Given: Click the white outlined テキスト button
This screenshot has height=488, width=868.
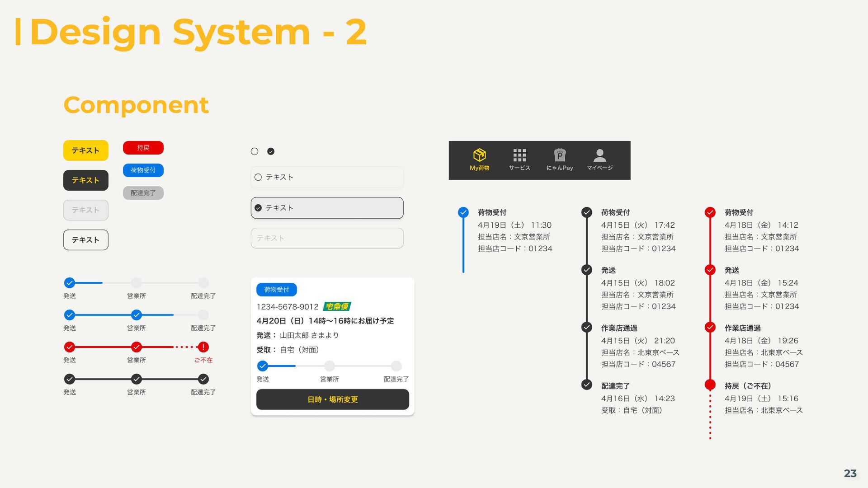Looking at the screenshot, I should tap(86, 240).
